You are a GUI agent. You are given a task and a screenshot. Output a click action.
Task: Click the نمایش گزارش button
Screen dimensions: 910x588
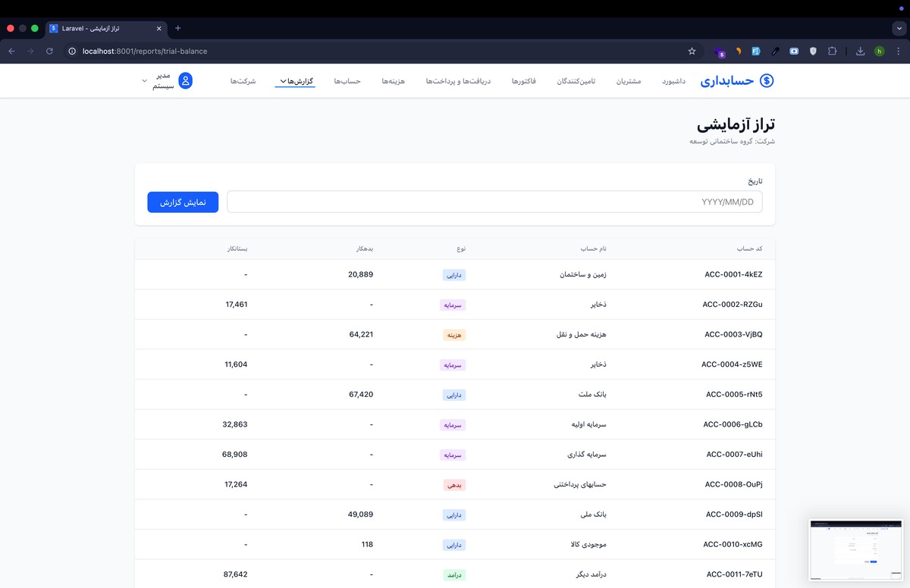click(x=183, y=202)
